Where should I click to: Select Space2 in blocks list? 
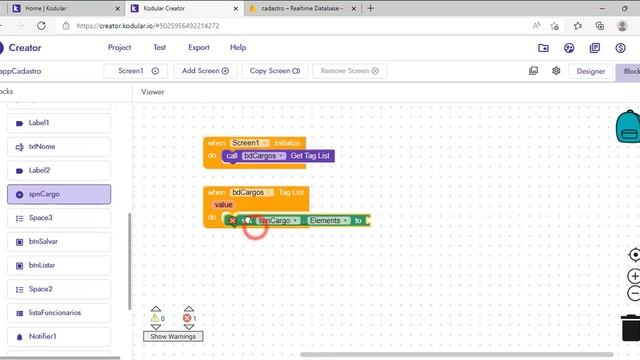point(59,289)
